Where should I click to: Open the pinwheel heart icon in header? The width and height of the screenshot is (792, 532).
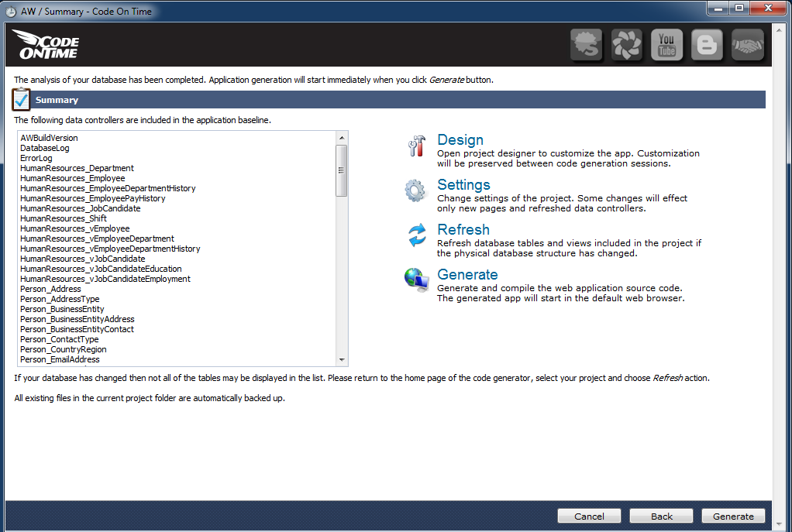click(626, 45)
